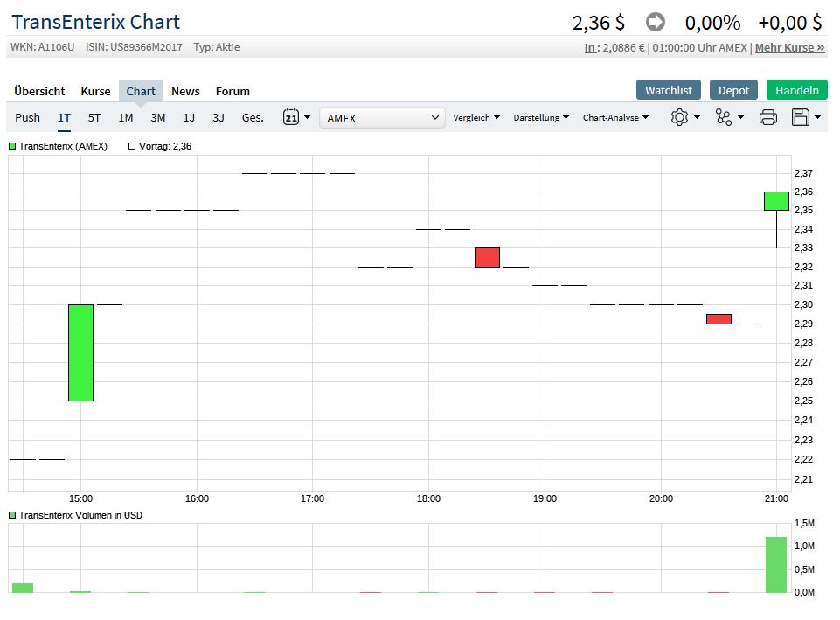Image resolution: width=840 pixels, height=620 pixels.
Task: Print the chart using printer icon
Action: (x=767, y=117)
